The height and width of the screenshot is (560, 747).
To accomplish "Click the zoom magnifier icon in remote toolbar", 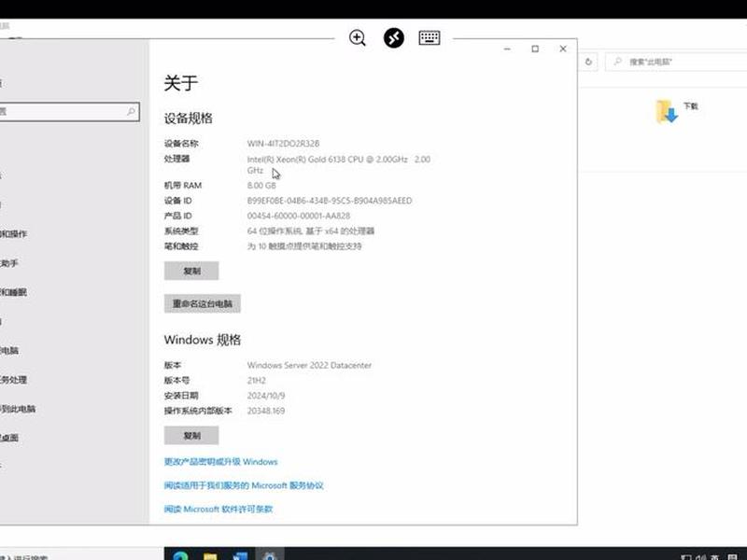I will pyautogui.click(x=358, y=37).
